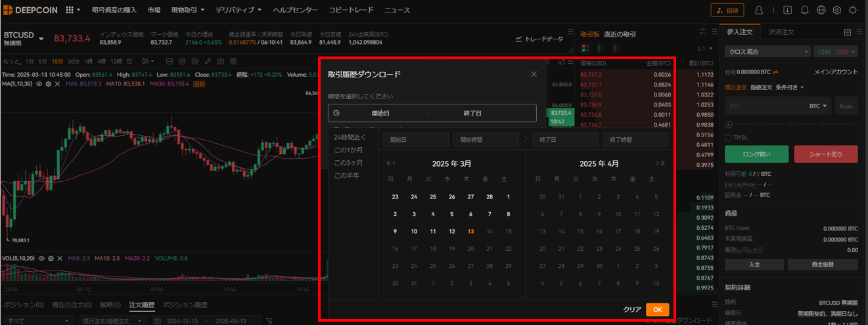Screen dimensions: 868x325
Task: Click the ショート売り button
Action: (826, 154)
